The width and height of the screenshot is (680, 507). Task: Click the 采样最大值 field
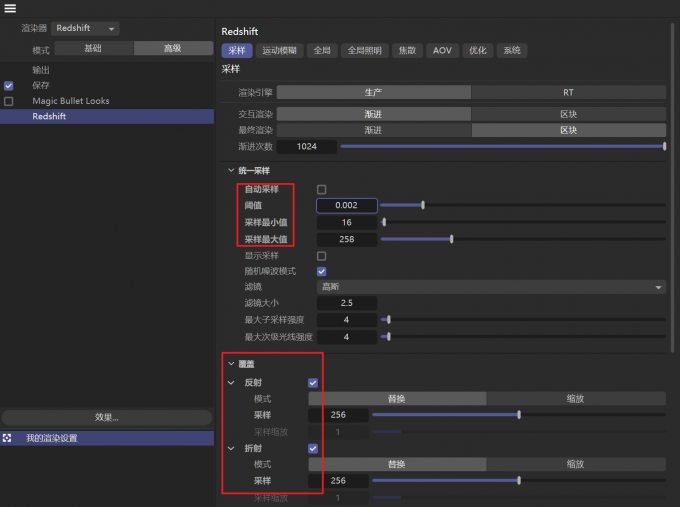pos(347,239)
